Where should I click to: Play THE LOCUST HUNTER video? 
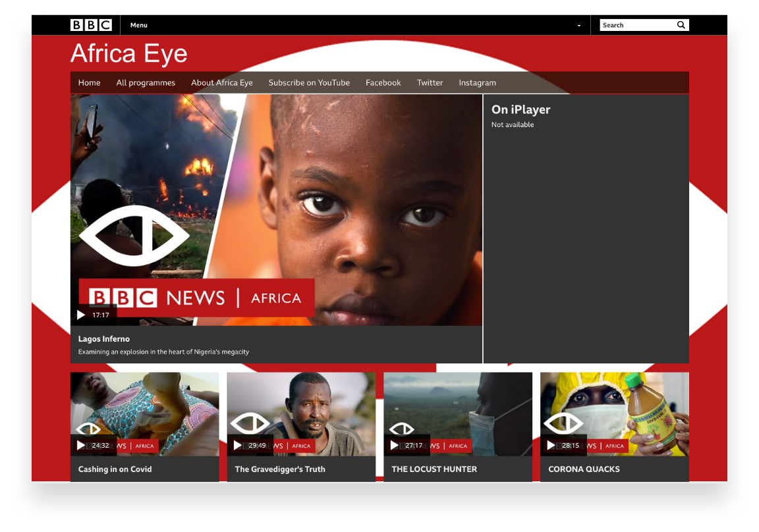(x=394, y=446)
